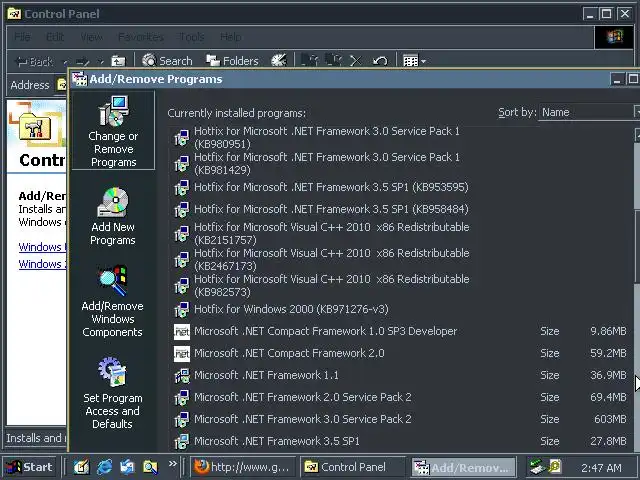Click Undo icon in Control Panel toolbar
The height and width of the screenshot is (480, 640).
coord(380,61)
